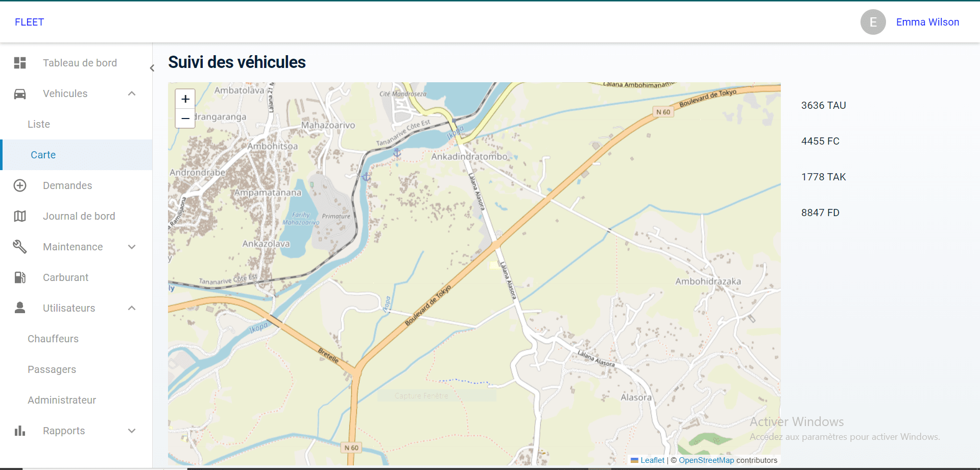Collapse the sidebar with the chevron arrow

(152, 68)
